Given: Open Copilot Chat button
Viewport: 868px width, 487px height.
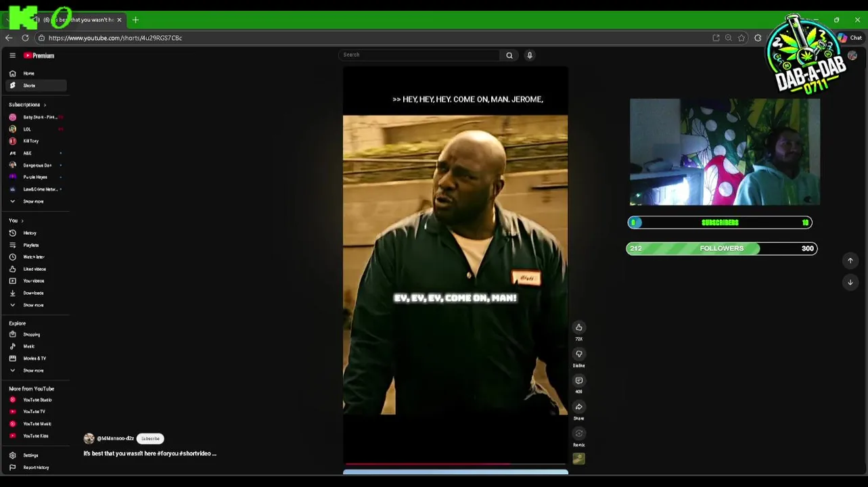Looking at the screenshot, I should click(850, 38).
